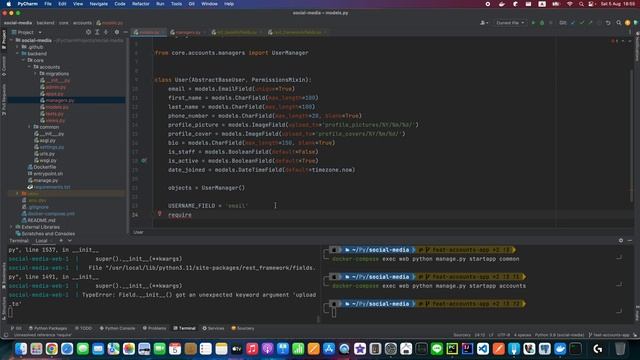Collapse the social-media root folder
The height and width of the screenshot is (360, 640).
11,40
